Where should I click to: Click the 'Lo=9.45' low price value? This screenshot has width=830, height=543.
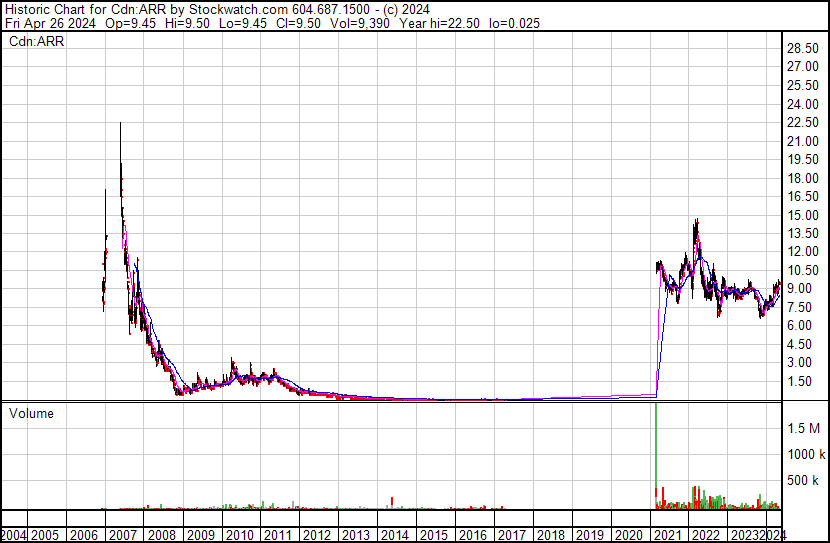pyautogui.click(x=242, y=23)
